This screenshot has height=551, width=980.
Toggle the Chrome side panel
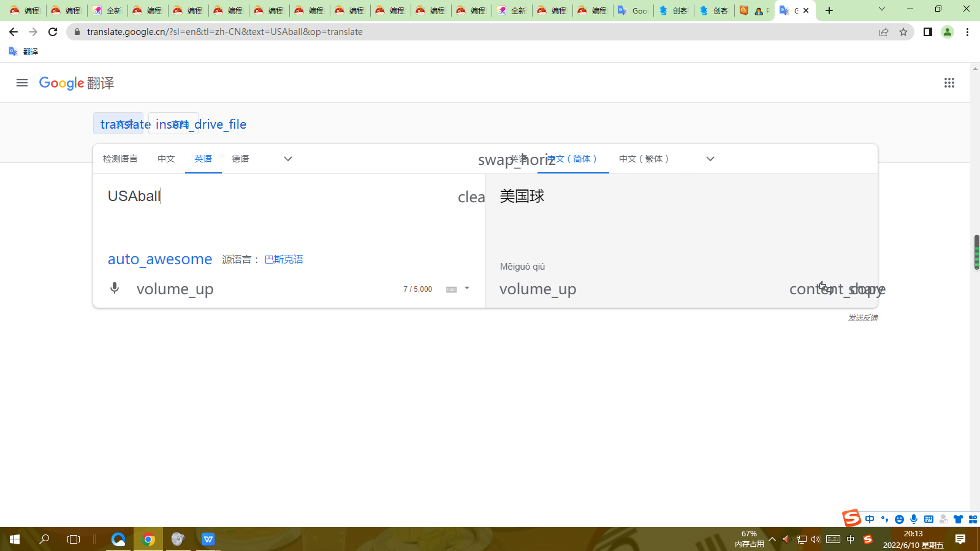(x=928, y=32)
